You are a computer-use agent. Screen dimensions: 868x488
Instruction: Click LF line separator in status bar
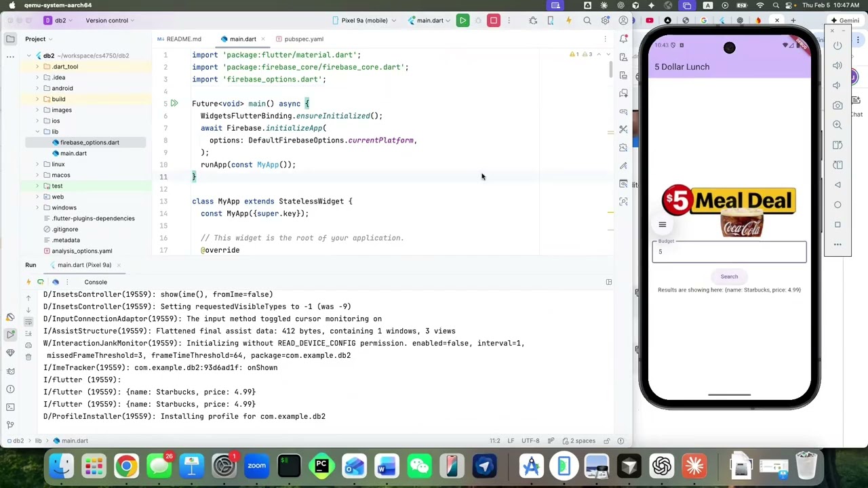(x=511, y=441)
